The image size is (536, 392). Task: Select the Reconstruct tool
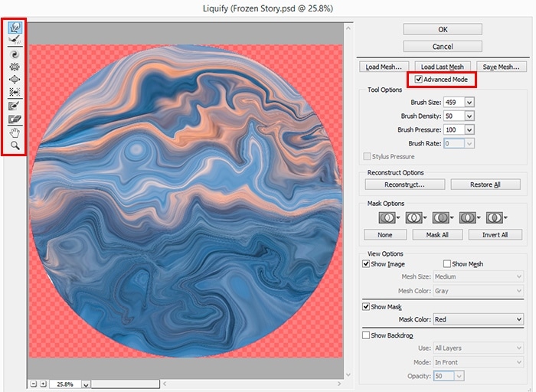[x=15, y=40]
